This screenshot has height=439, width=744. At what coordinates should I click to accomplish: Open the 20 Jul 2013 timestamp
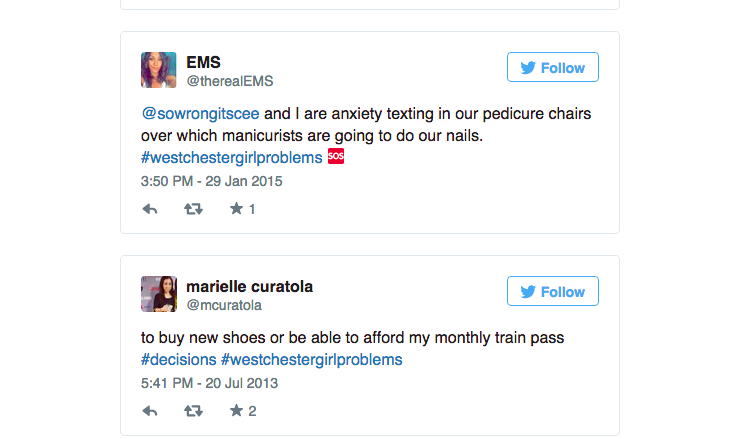(210, 383)
